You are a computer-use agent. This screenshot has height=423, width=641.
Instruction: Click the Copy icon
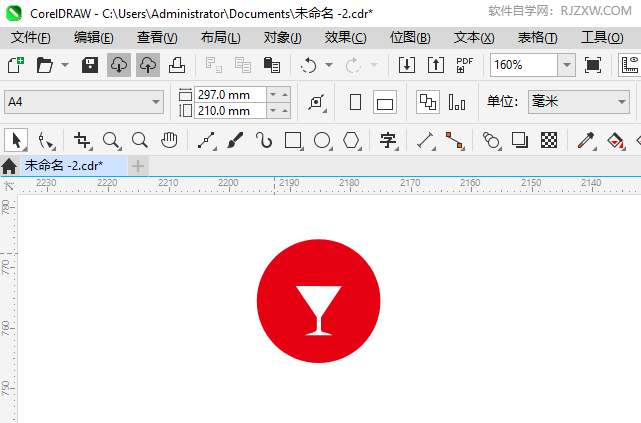tap(243, 65)
